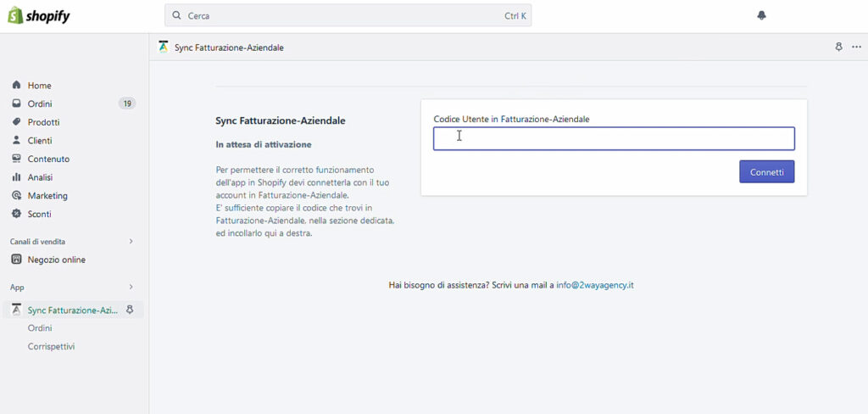Unpin Sync Fatturazione app in sidebar
This screenshot has height=414, width=868.
coord(130,310)
